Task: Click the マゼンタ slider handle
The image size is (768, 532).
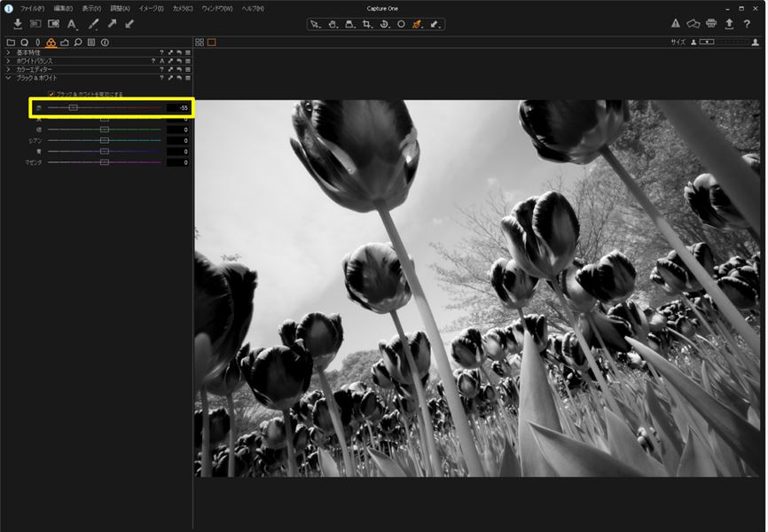Action: click(x=105, y=162)
